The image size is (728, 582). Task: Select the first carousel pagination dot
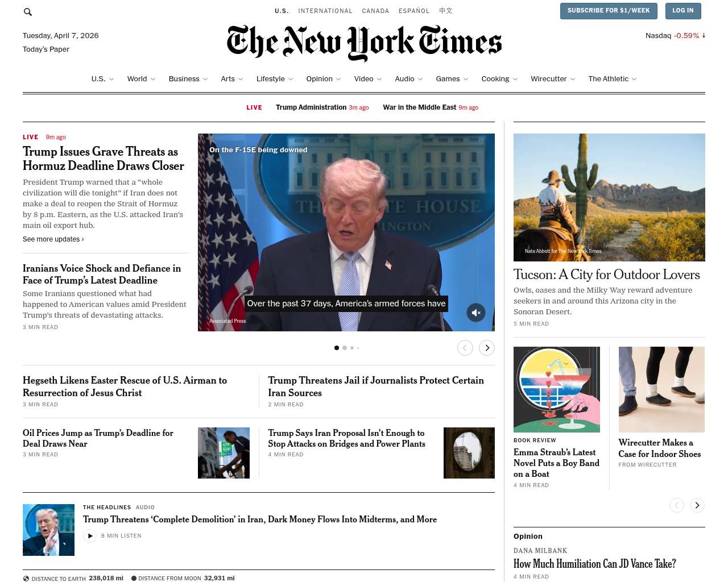(x=337, y=348)
